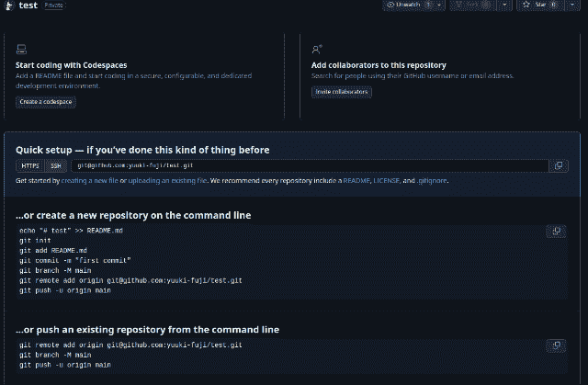Expand the Fork options dropdown arrow
Viewport: 588px width, 385px height.
[504, 5]
